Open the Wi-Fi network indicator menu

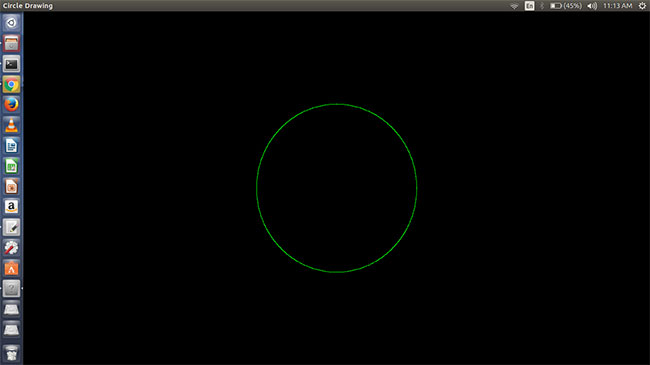click(x=514, y=6)
